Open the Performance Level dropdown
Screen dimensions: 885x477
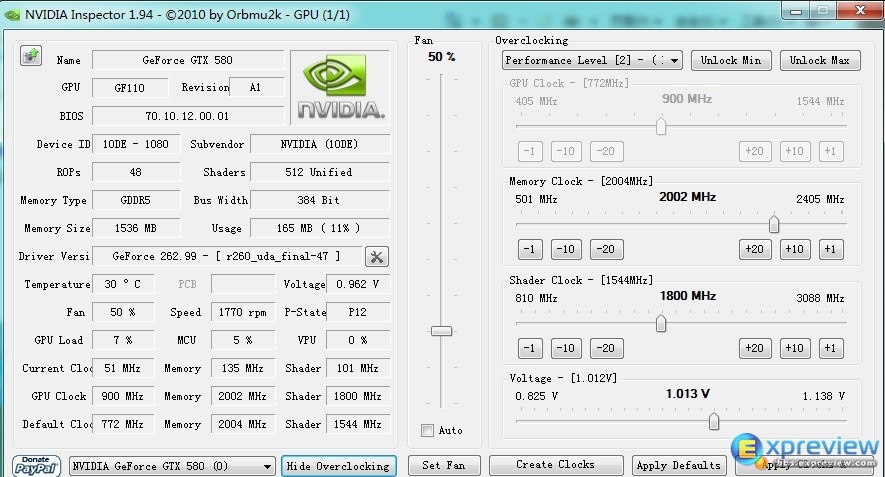click(x=592, y=60)
